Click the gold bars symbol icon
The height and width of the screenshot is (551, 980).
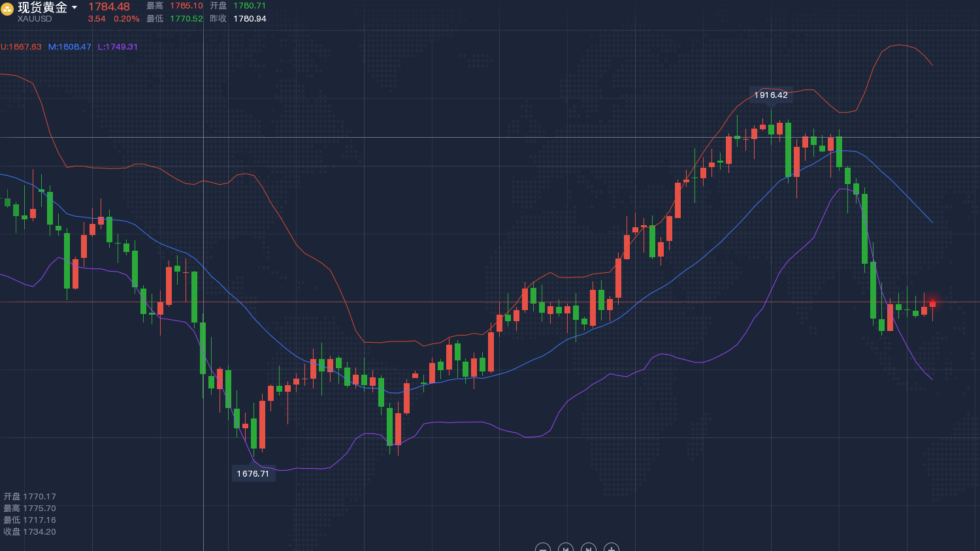click(7, 9)
